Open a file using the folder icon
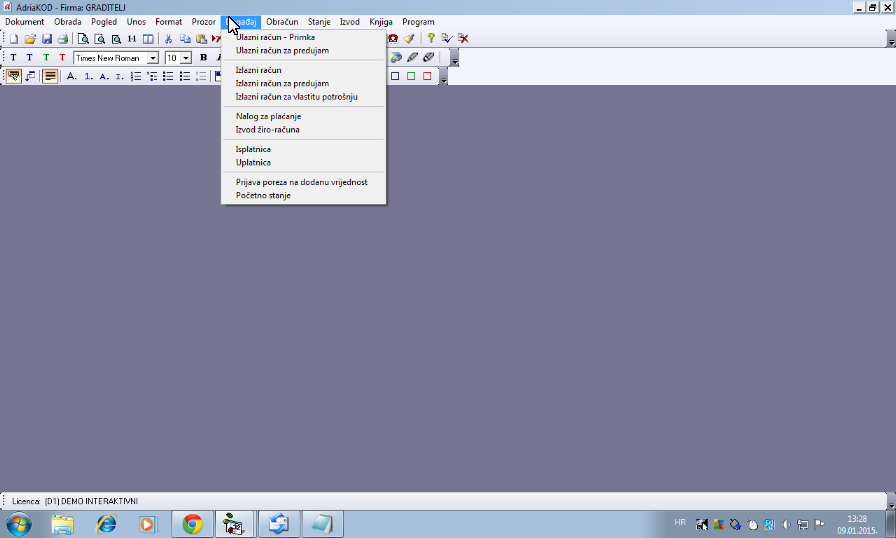 click(30, 39)
